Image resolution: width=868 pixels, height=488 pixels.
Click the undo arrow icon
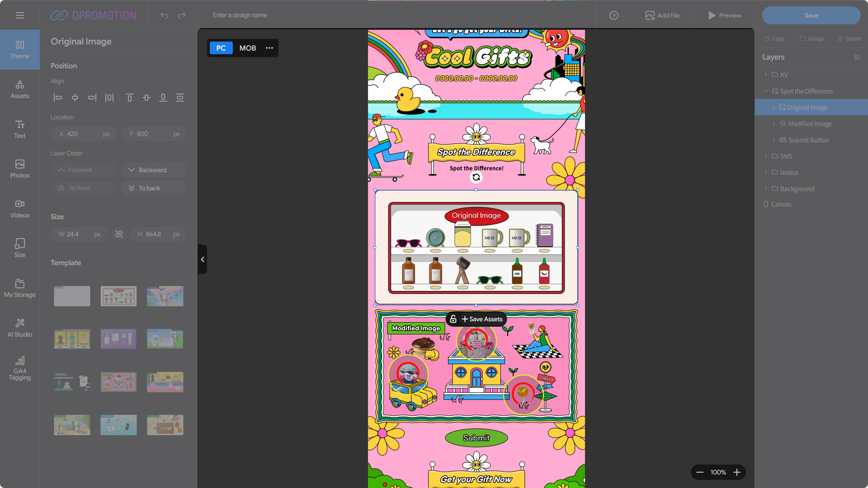(x=164, y=15)
